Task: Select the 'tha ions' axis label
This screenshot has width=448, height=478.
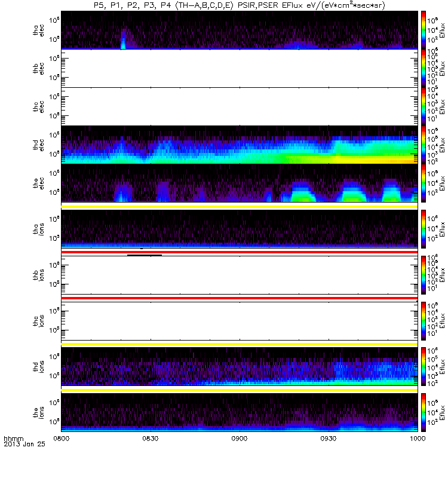Action: [x=39, y=229]
